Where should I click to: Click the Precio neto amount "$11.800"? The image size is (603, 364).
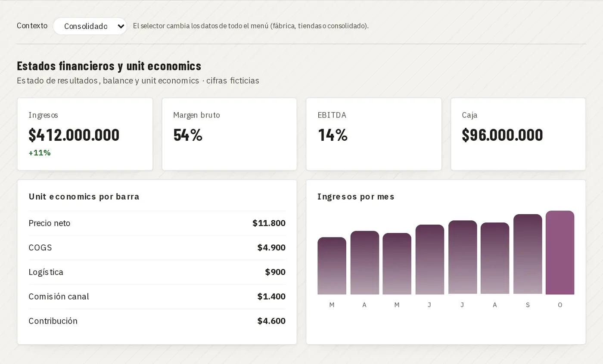269,223
